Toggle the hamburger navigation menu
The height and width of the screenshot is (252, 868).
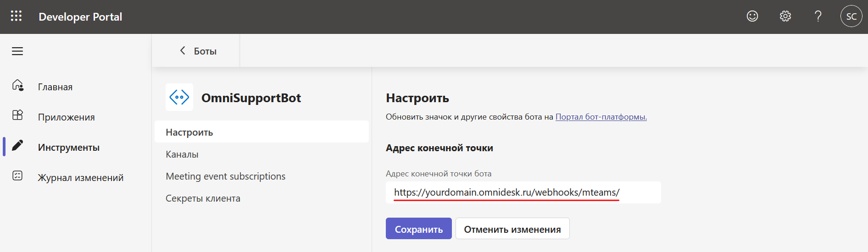point(17,51)
